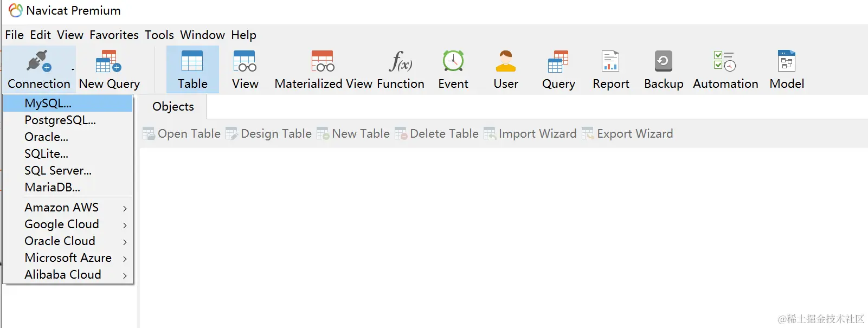Open the View objects icon

pyautogui.click(x=245, y=62)
